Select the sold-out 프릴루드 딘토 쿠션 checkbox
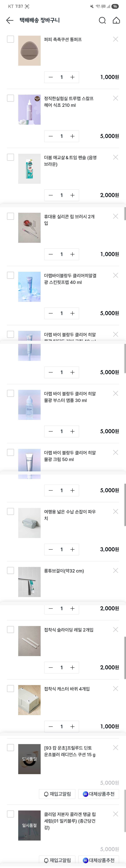 11,748
